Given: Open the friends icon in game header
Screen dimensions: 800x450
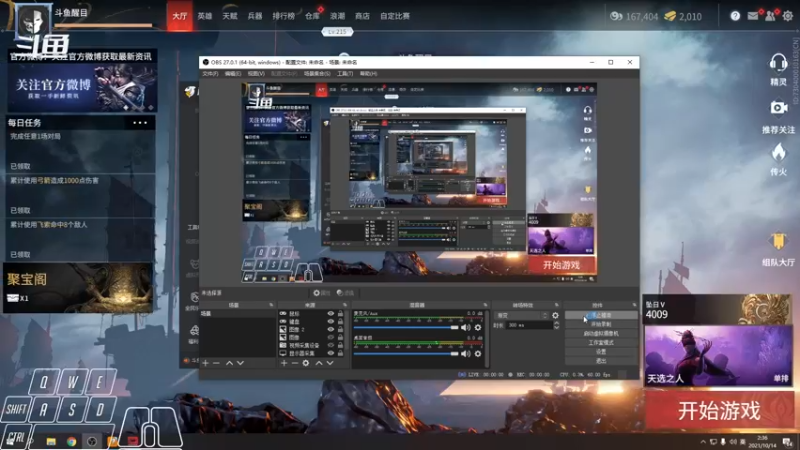Looking at the screenshot, I should (770, 16).
